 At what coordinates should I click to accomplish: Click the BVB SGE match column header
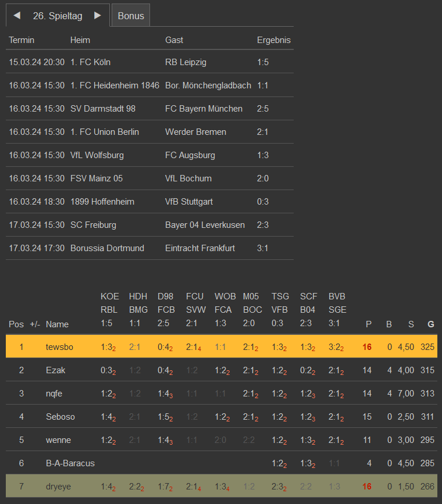[x=337, y=310]
